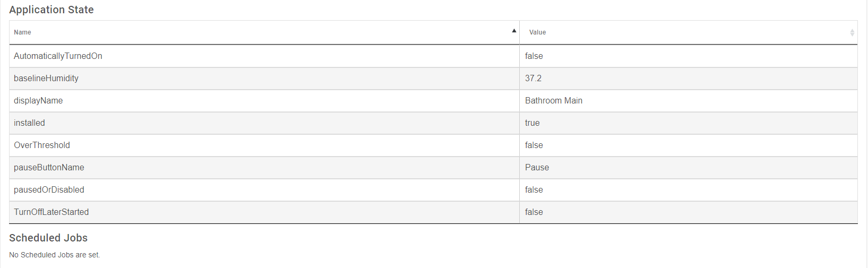Click the TurnOffLaterStarted state name
Image resolution: width=868 pixels, height=268 pixels.
coord(51,212)
